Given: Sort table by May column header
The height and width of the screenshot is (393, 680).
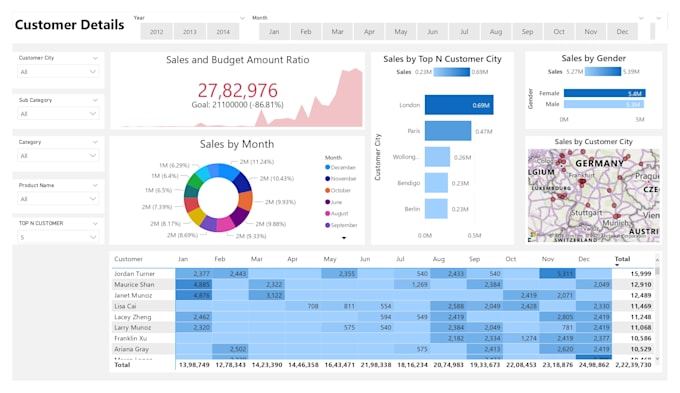Looking at the screenshot, I should pos(330,259).
